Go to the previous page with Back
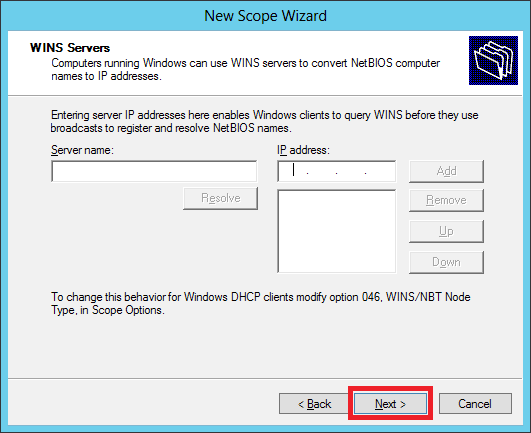 pos(314,404)
